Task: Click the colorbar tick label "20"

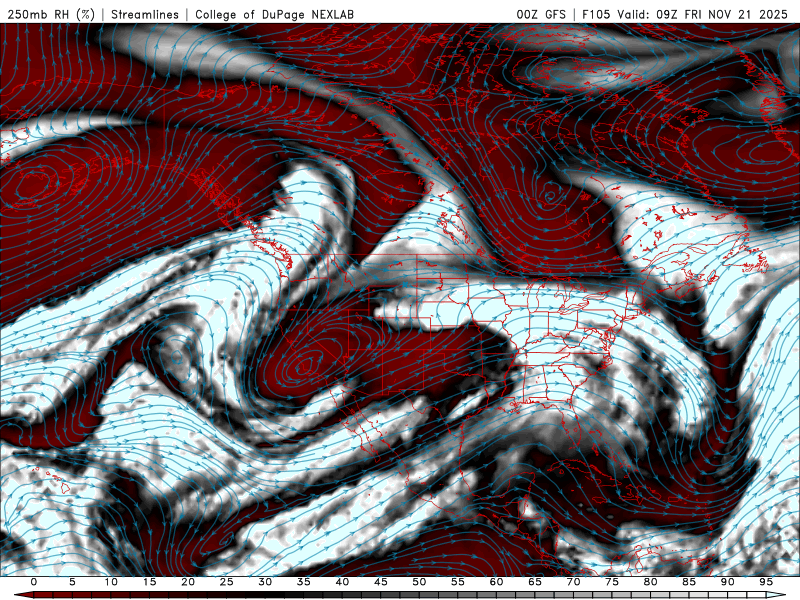Action: coord(188,582)
